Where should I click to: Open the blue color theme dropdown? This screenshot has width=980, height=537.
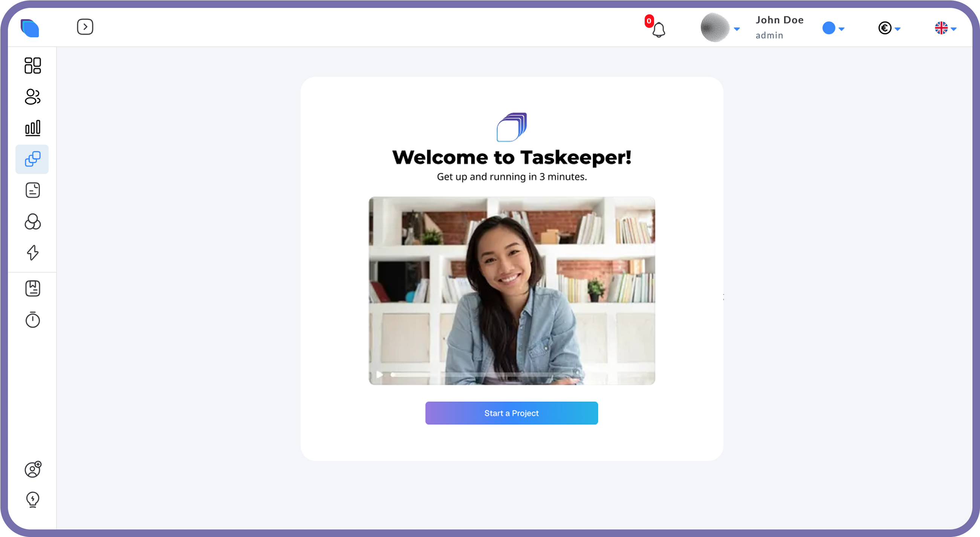pyautogui.click(x=833, y=28)
